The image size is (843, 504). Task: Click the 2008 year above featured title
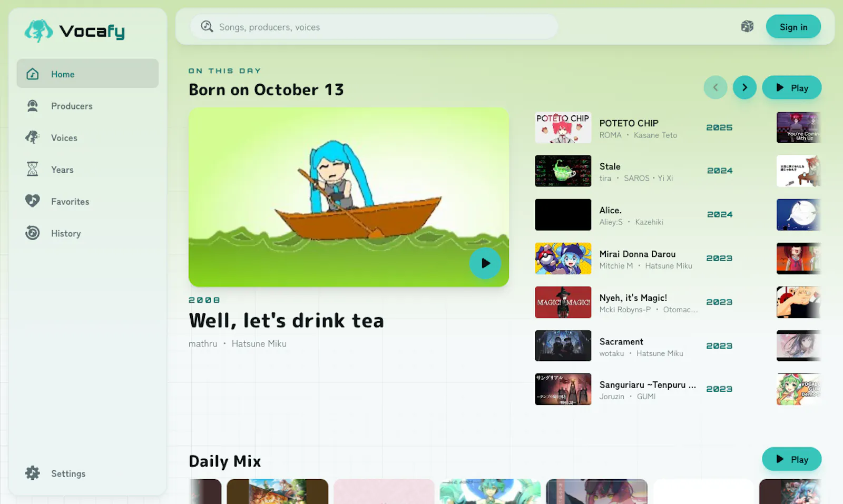[204, 300]
